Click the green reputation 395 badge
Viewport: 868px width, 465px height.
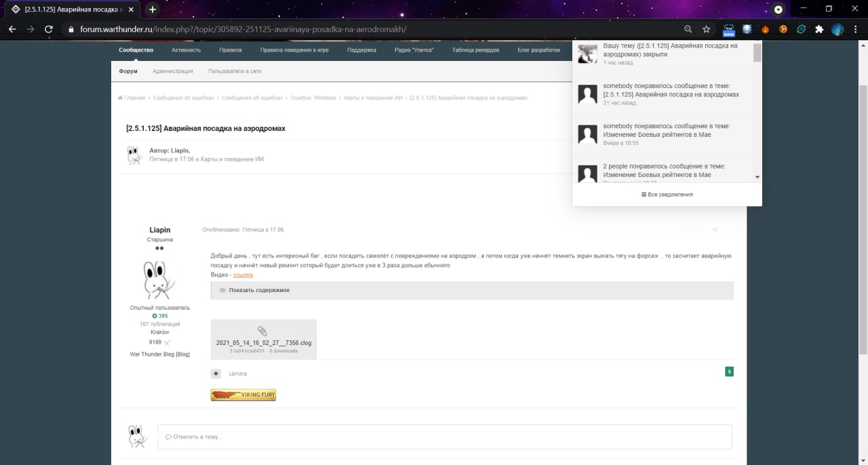(160, 316)
